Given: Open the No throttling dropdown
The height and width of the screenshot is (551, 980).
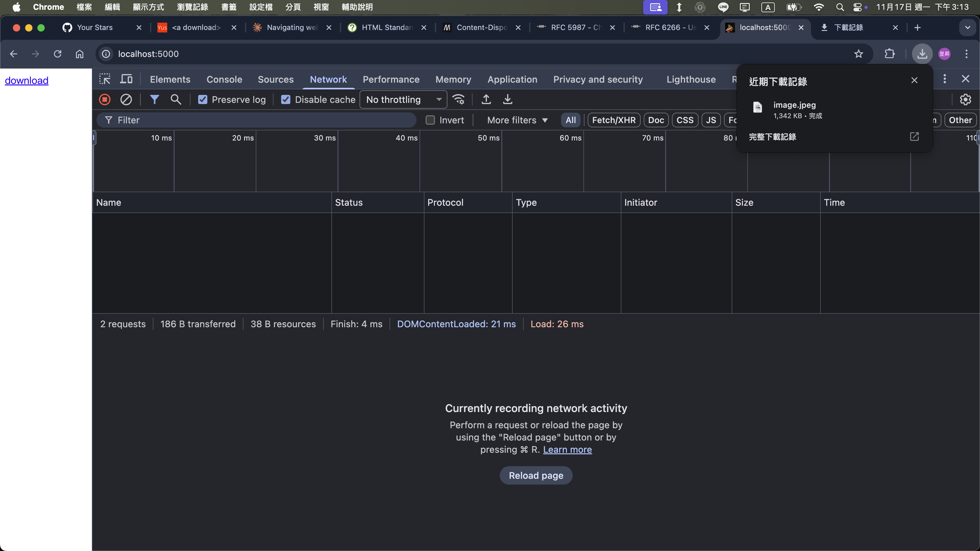Looking at the screenshot, I should pos(403,99).
